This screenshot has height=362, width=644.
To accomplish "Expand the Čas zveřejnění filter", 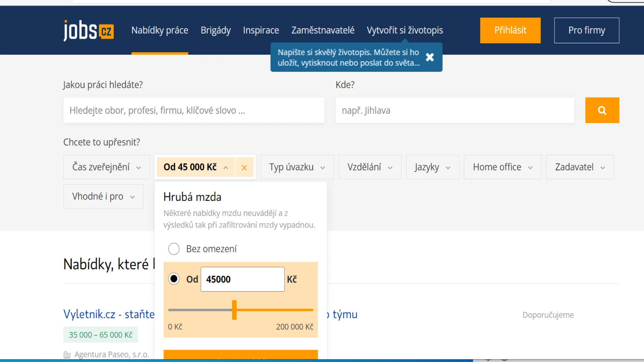I will (x=106, y=167).
